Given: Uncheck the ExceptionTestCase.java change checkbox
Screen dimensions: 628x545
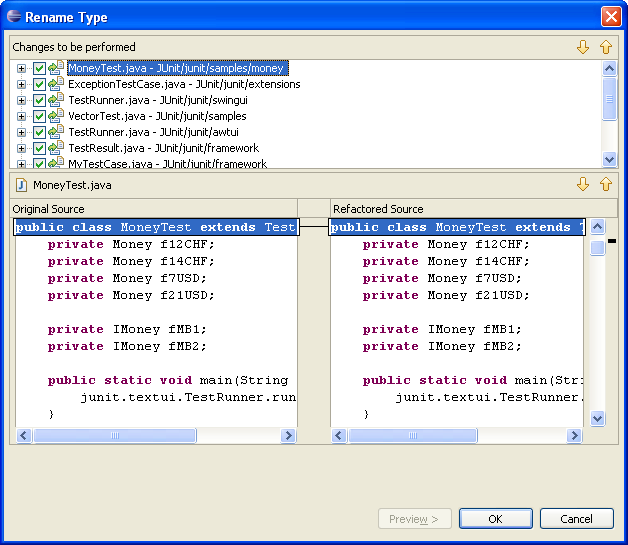Looking at the screenshot, I should click(x=39, y=84).
